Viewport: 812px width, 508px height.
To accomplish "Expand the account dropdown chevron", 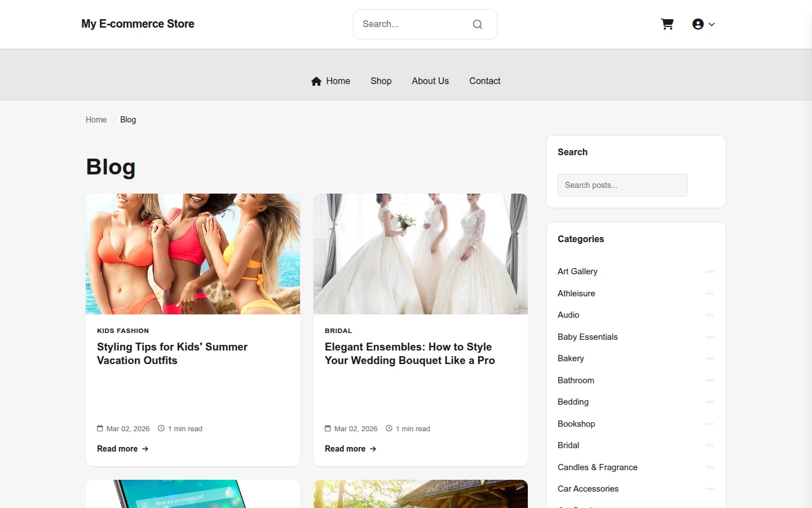I will tap(712, 24).
